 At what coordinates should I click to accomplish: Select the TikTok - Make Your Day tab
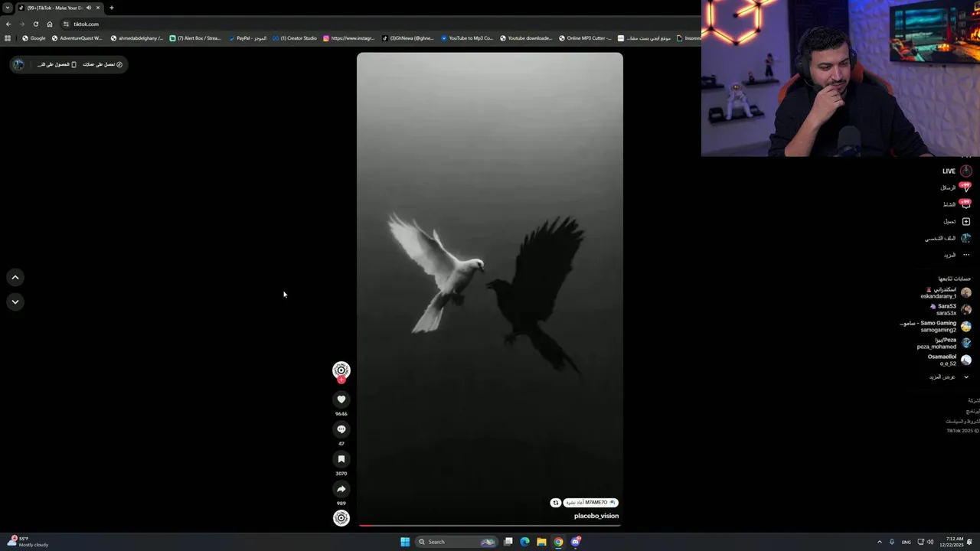click(x=60, y=8)
